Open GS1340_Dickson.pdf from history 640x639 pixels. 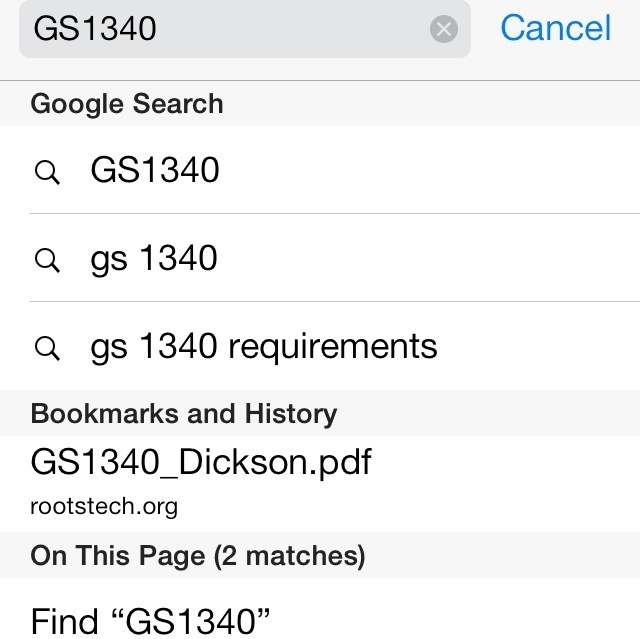click(x=320, y=484)
